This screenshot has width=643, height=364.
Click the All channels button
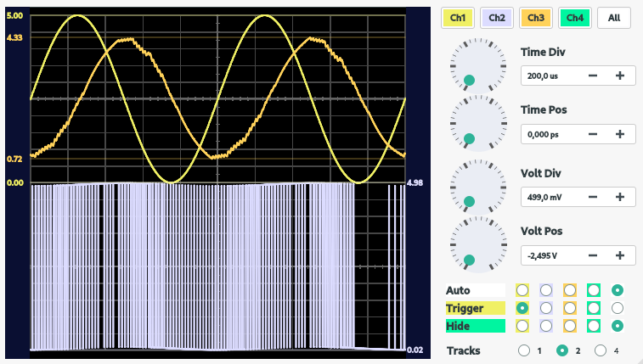pos(613,17)
